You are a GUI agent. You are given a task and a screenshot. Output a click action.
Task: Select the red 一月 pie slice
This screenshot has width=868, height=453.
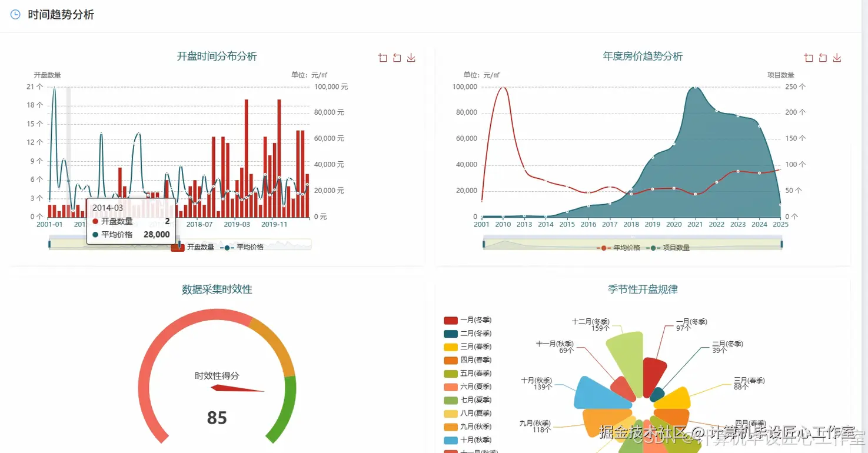[653, 375]
